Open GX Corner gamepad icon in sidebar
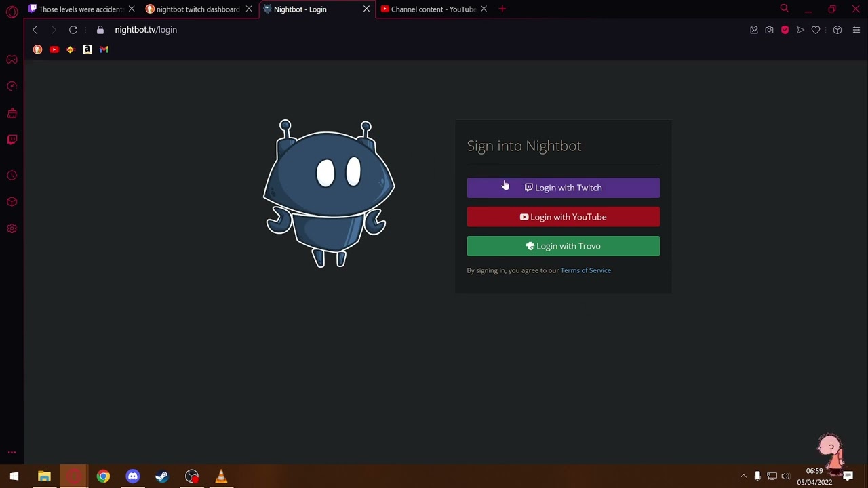The width and height of the screenshot is (868, 488). (x=12, y=60)
